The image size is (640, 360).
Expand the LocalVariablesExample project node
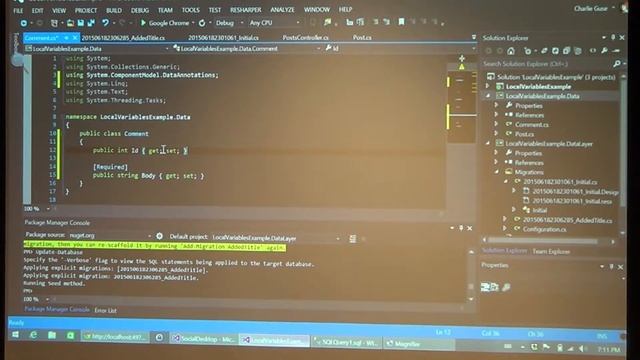[x=487, y=86]
